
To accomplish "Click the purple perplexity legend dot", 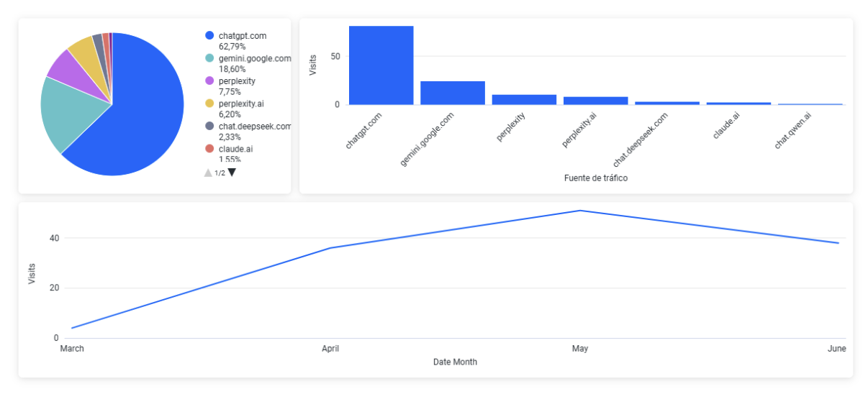I will point(209,81).
